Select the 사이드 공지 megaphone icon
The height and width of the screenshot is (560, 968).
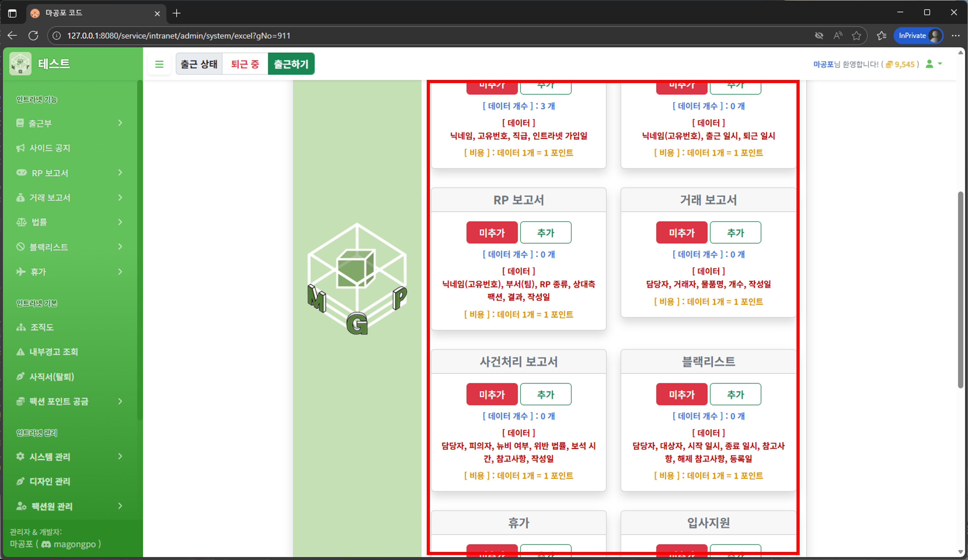coord(21,148)
